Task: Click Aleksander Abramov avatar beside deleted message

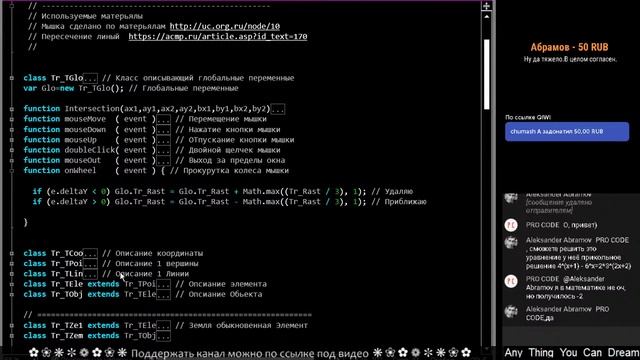Action: tap(511, 198)
